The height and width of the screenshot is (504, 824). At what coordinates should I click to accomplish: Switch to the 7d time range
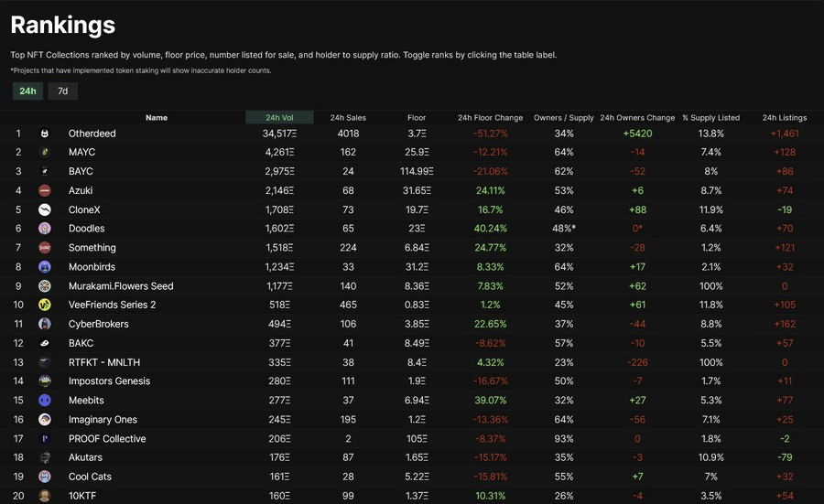coord(62,91)
